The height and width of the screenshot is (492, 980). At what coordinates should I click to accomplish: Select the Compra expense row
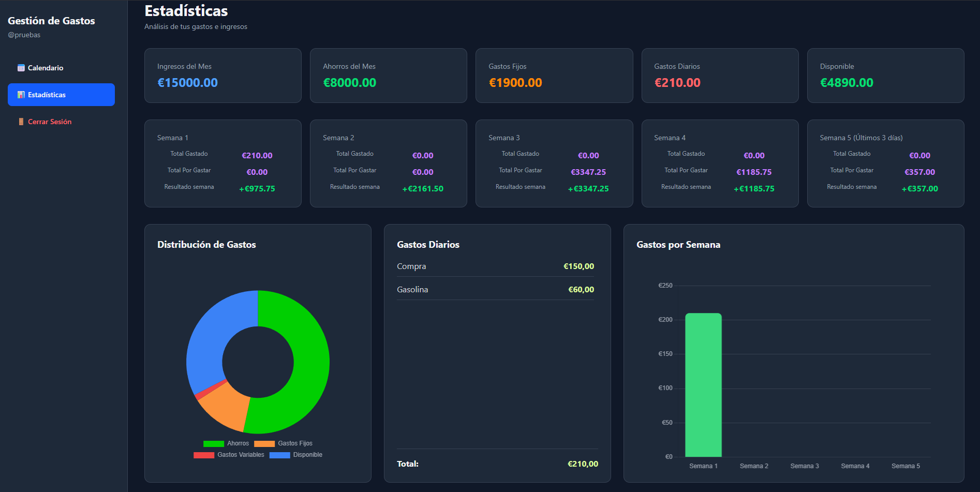[x=495, y=266]
